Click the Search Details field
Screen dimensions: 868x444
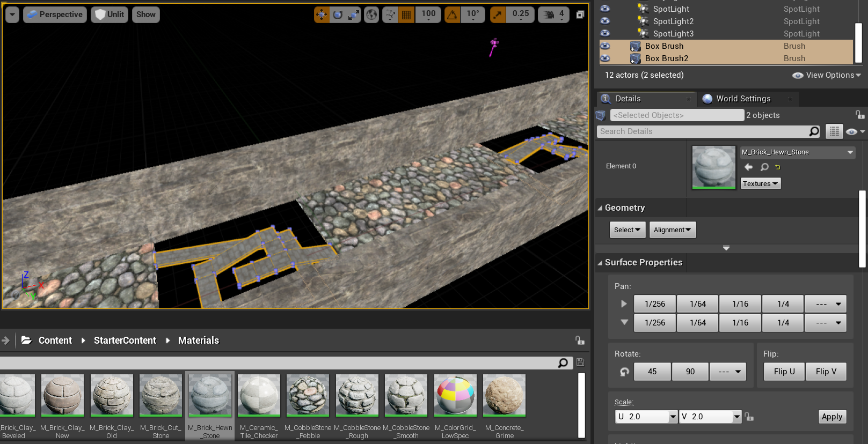click(703, 131)
